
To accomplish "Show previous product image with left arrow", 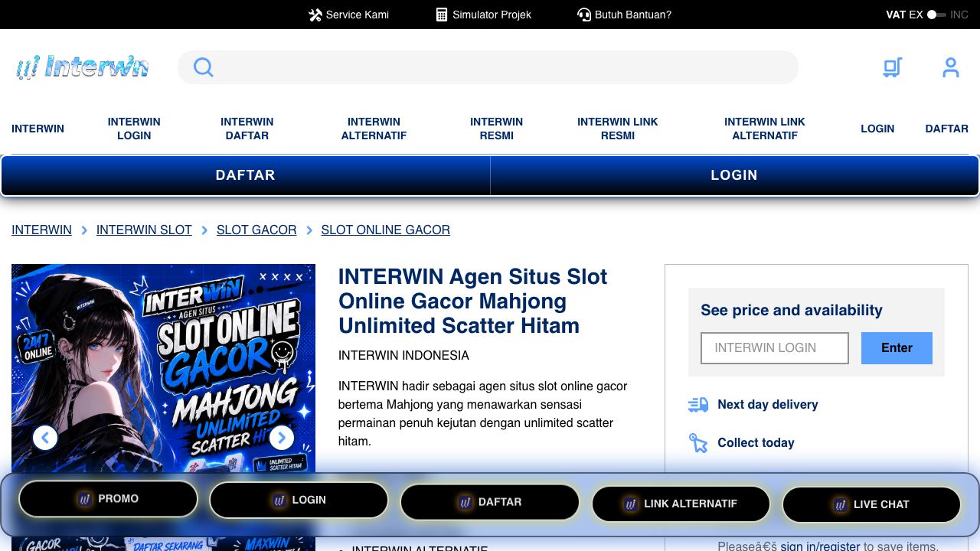I will tap(45, 438).
